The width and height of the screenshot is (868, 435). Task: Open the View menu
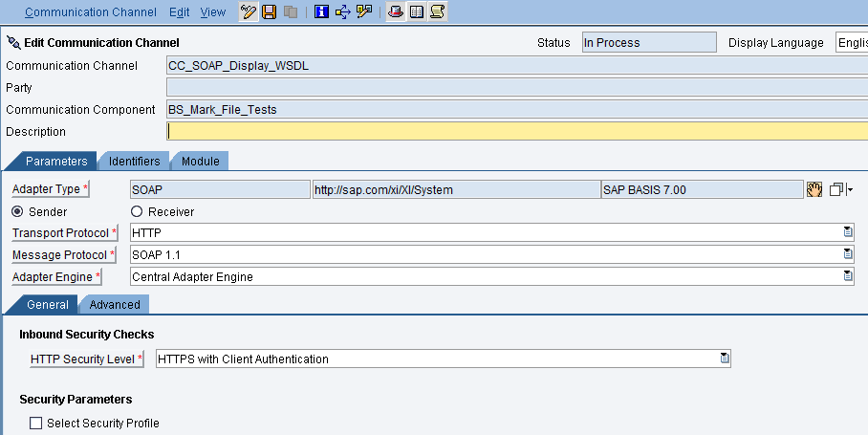coord(213,12)
